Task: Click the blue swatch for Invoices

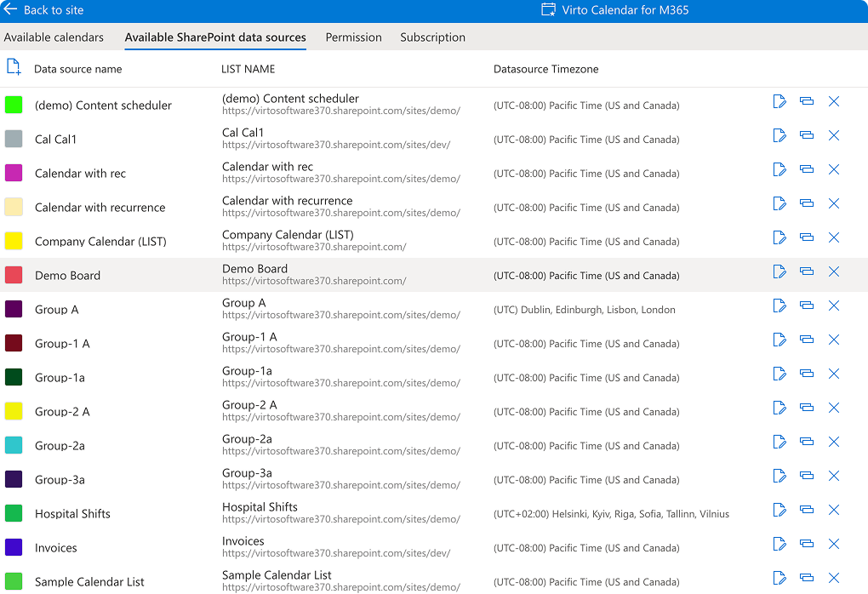Action: pos(14,547)
